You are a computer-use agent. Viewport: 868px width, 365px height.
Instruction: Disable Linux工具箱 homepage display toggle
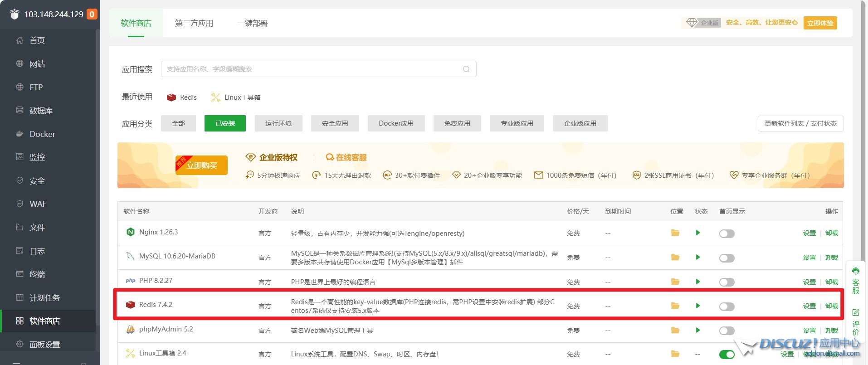[x=727, y=355]
